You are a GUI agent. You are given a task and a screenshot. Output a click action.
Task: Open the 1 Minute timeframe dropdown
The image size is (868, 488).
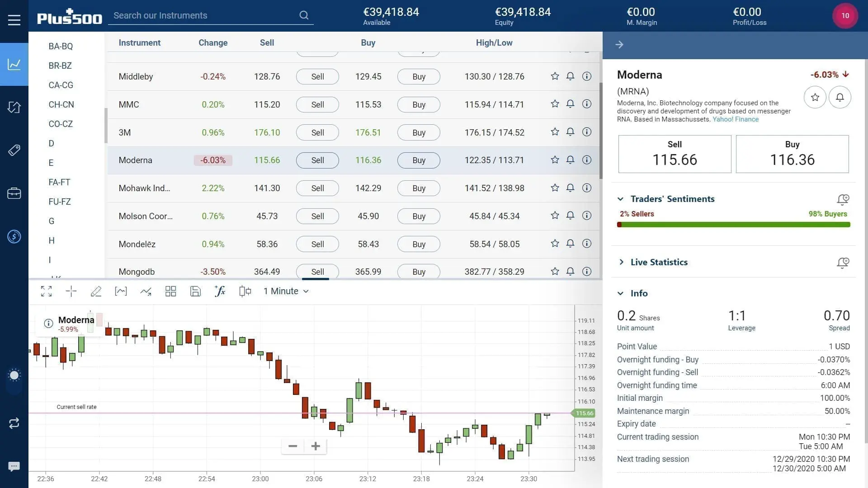pyautogui.click(x=286, y=291)
